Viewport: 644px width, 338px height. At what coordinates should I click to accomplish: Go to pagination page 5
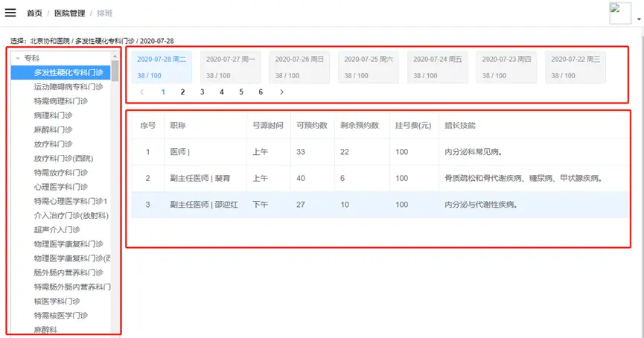coord(241,92)
